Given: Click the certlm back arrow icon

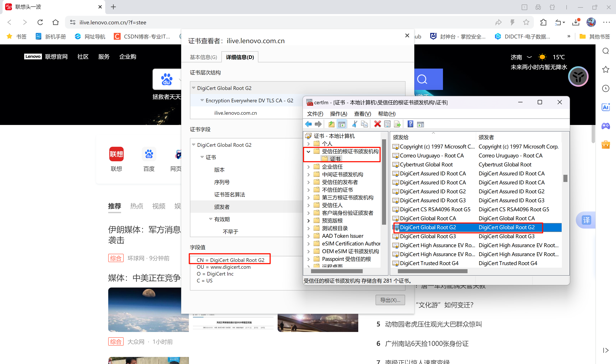Looking at the screenshot, I should [x=308, y=124].
